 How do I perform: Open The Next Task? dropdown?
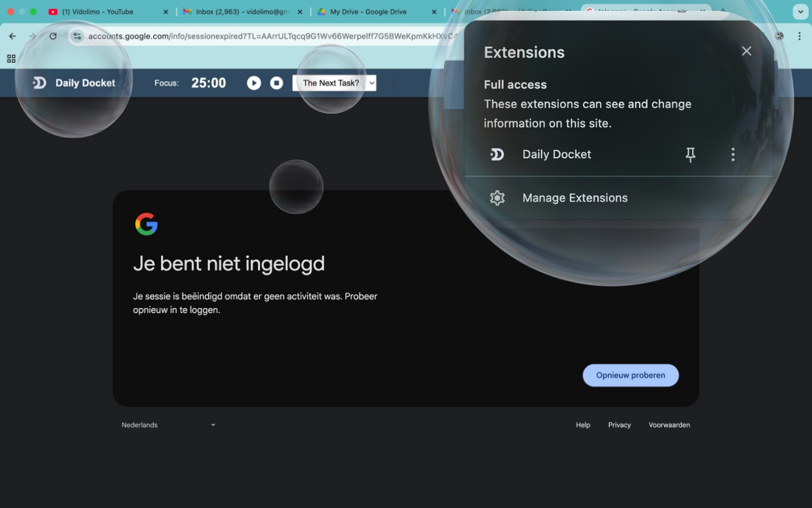[x=334, y=83]
